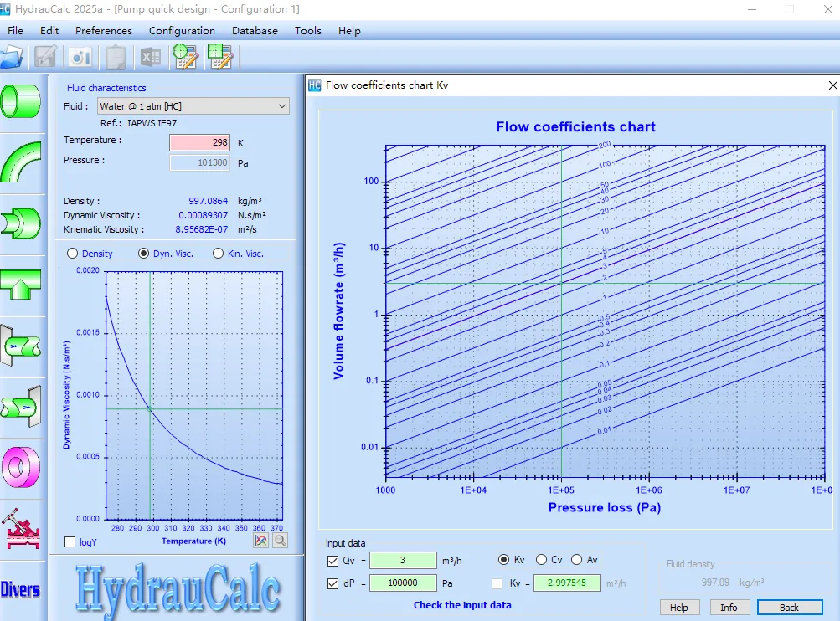The width and height of the screenshot is (840, 621).
Task: Click the kinematic viscosity value 8.95682E-07
Action: coord(202,229)
